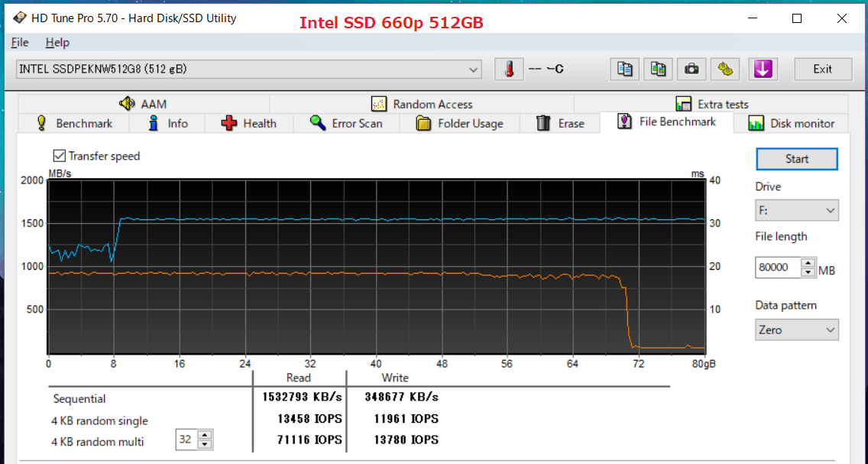Image resolution: width=868 pixels, height=464 pixels.
Task: Open the INTEL SSDPEKNW512G8 drive selector dropdown
Action: coord(248,70)
